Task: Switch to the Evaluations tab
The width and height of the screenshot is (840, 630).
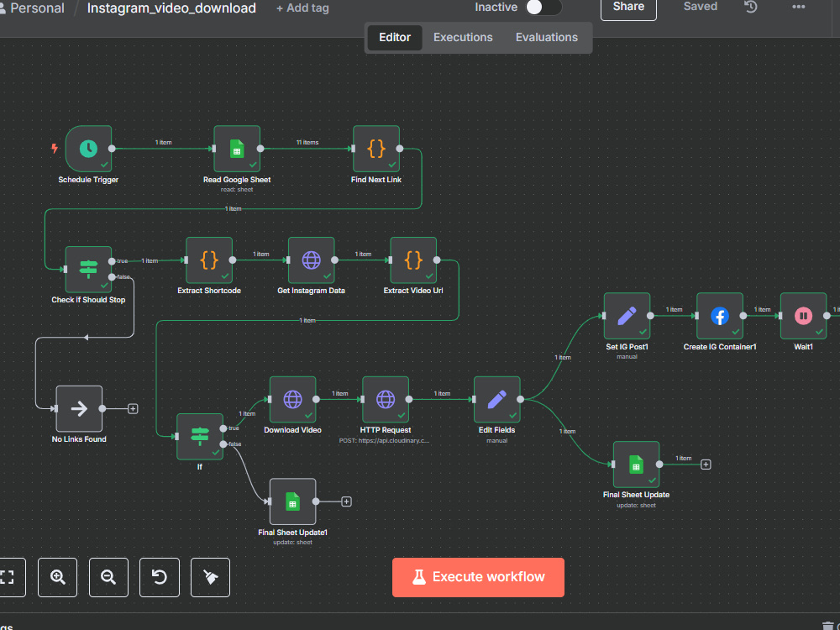Action: point(547,38)
